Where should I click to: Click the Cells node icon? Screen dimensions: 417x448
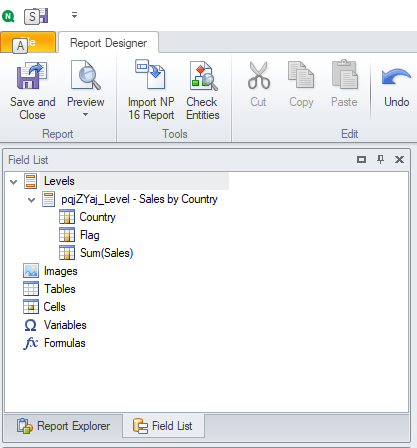click(x=31, y=307)
